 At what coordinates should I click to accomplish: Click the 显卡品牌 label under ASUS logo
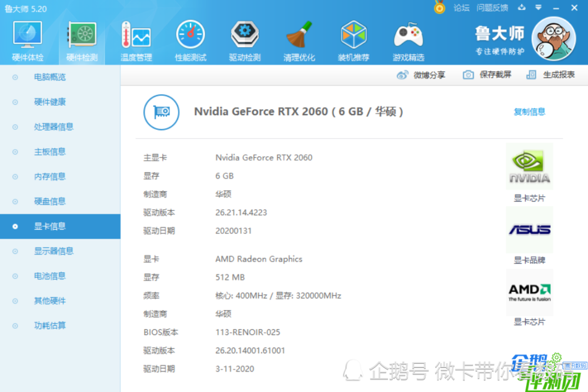coord(529,260)
